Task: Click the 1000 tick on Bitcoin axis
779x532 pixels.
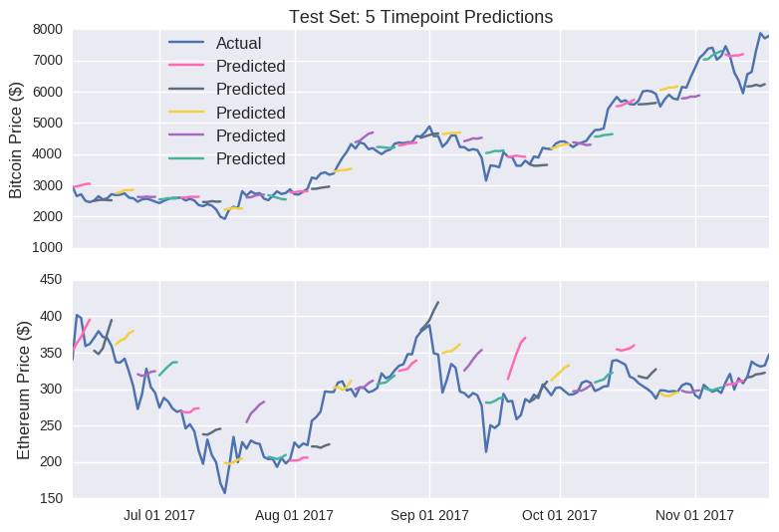Action: pos(47,248)
